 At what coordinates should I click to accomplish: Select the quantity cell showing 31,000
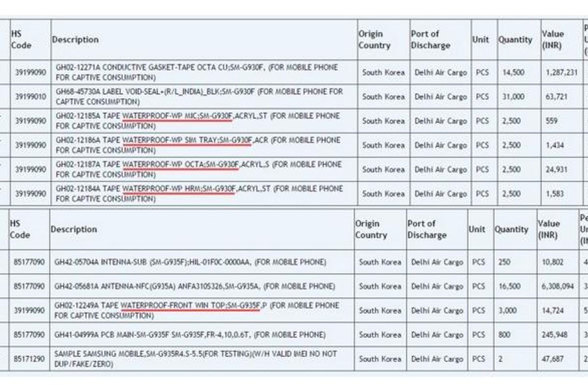(x=513, y=97)
